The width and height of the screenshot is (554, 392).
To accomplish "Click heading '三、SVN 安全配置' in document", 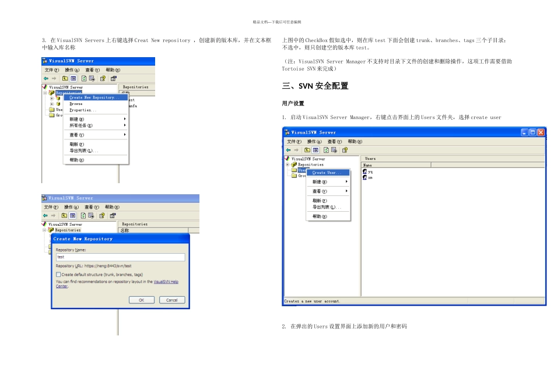I will click(x=315, y=86).
